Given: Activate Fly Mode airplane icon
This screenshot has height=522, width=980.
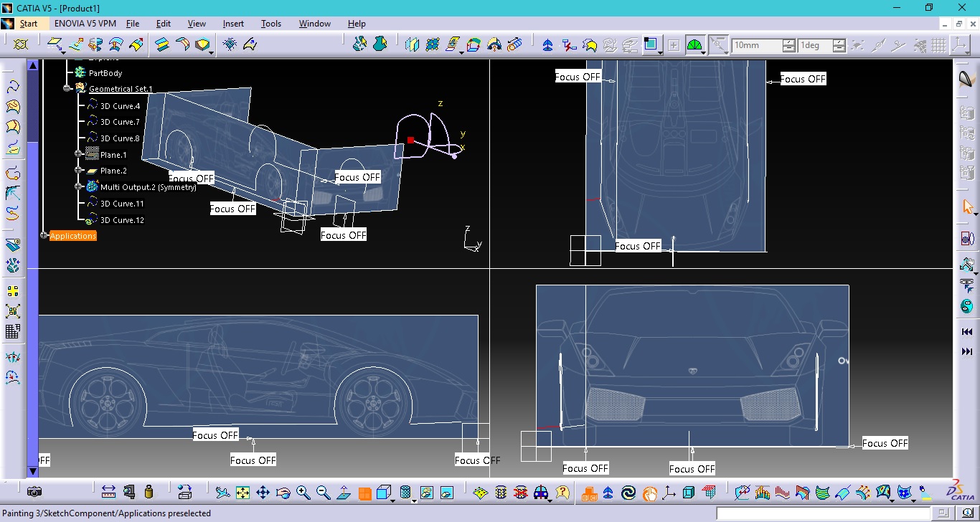Looking at the screenshot, I should coord(222,493).
